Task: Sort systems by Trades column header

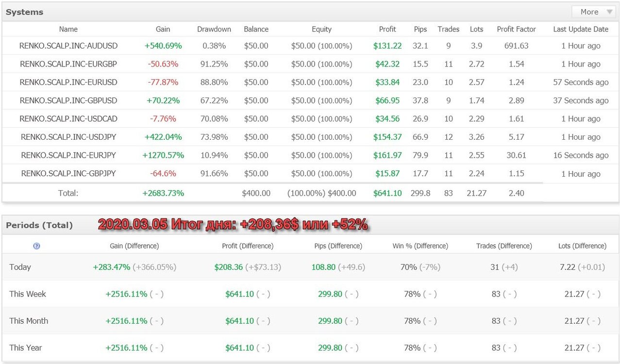Action: tap(449, 29)
